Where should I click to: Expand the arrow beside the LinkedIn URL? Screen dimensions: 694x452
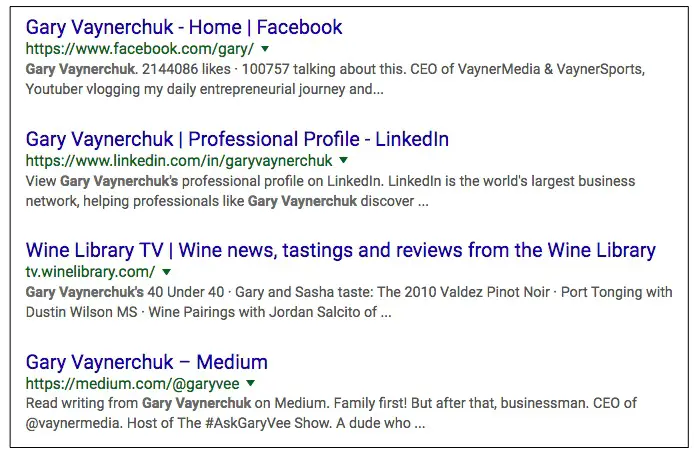343,160
